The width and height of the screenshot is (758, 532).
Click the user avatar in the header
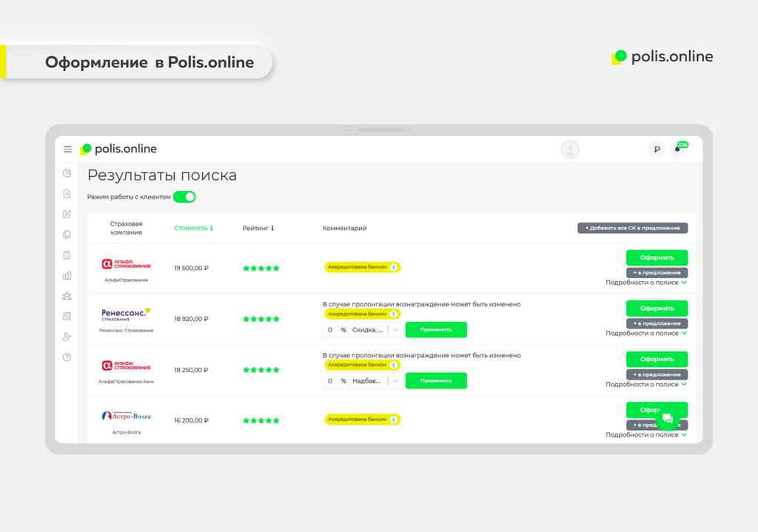coord(570,149)
